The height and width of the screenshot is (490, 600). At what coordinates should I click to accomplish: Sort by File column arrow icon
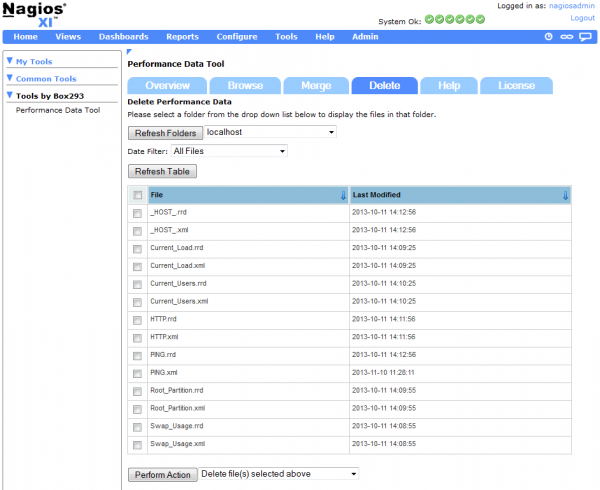point(342,195)
